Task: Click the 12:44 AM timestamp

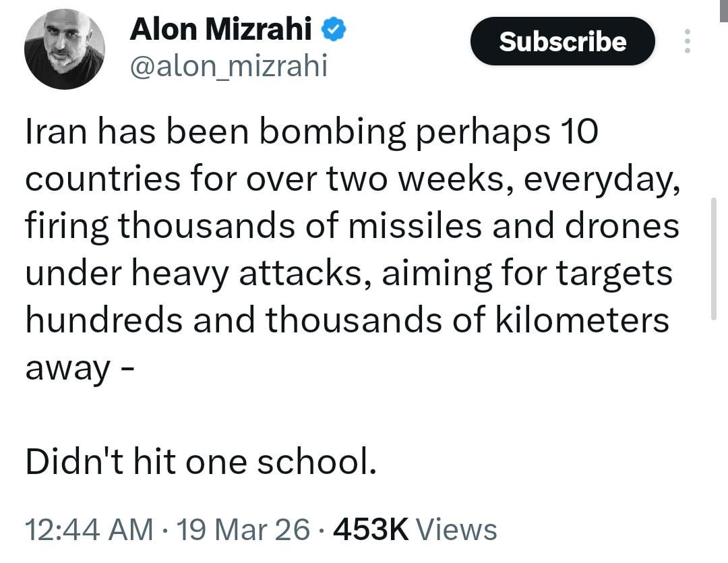Action: [x=89, y=529]
